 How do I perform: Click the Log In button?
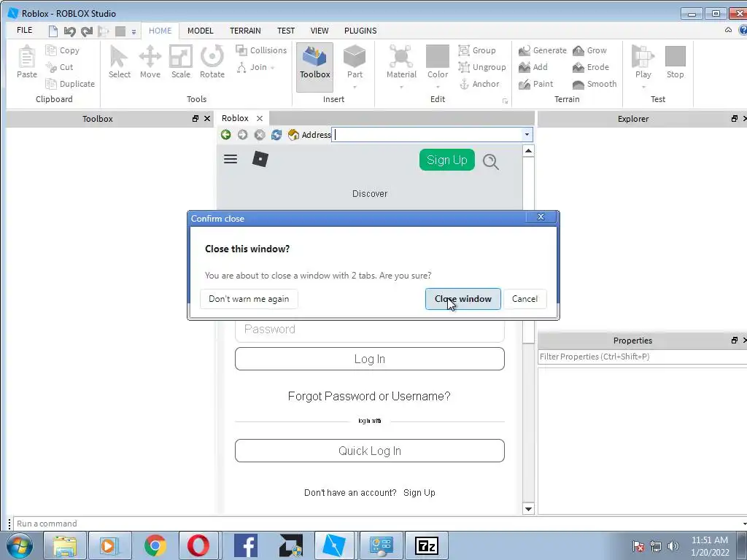point(370,359)
